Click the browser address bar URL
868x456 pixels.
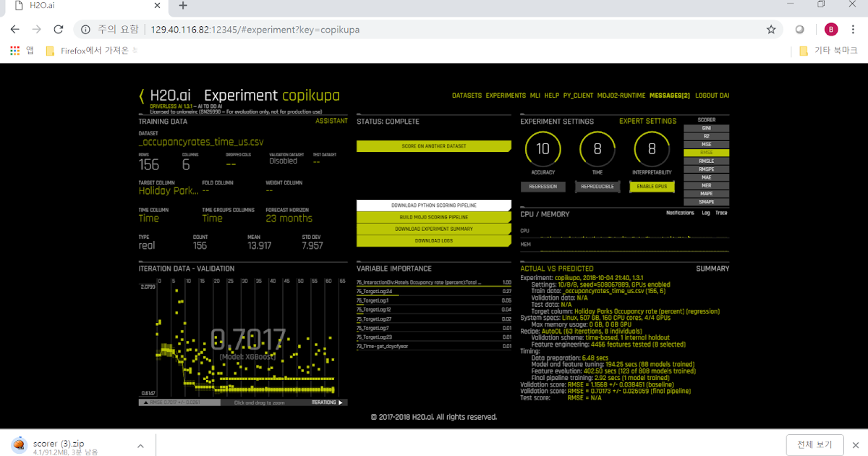tap(255, 30)
